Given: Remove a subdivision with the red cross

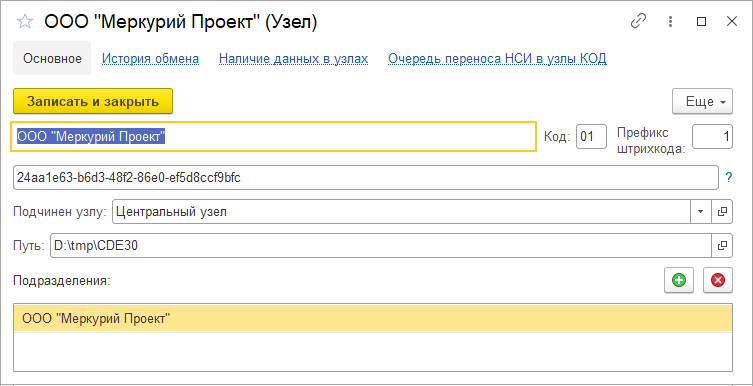Looking at the screenshot, I should (x=718, y=280).
